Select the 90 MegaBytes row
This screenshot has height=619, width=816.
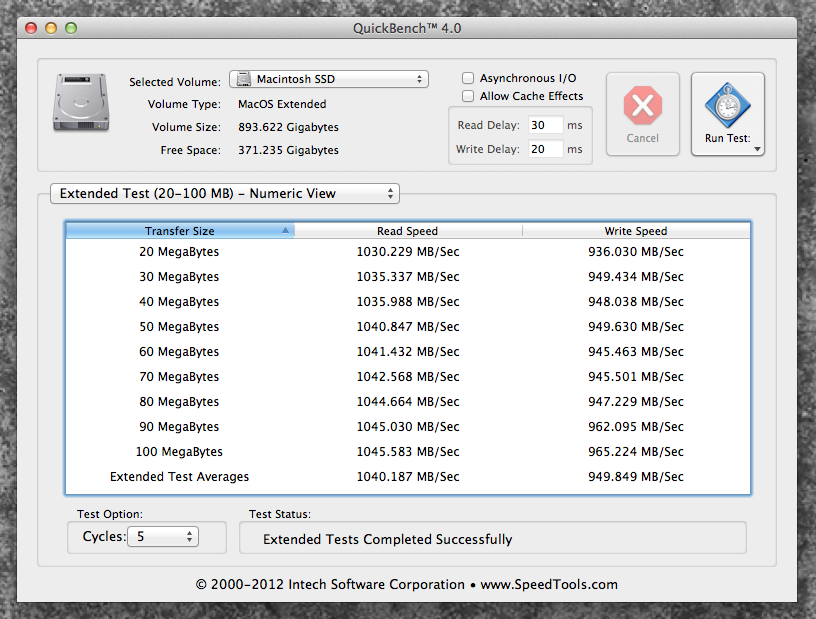(x=408, y=426)
